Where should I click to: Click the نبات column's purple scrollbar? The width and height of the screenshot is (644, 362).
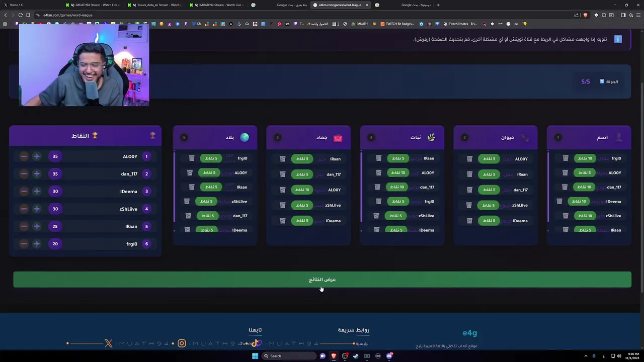[361, 186]
